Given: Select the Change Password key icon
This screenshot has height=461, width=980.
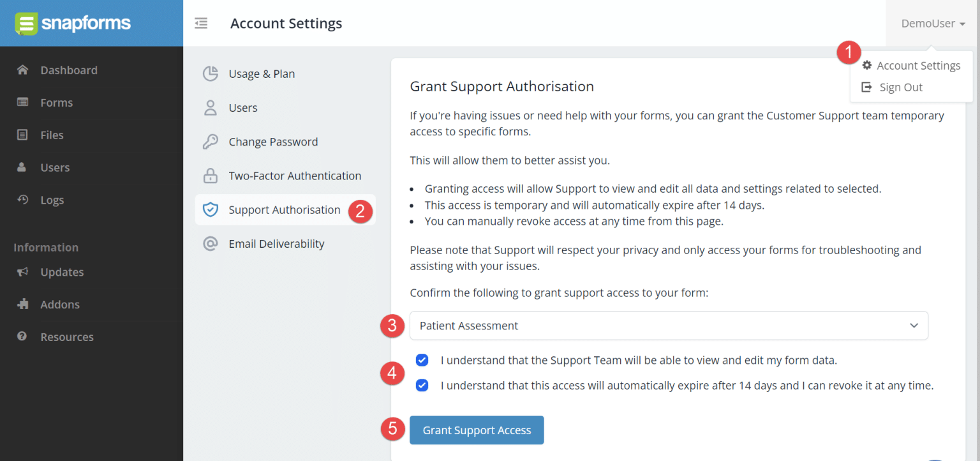Looking at the screenshot, I should [x=211, y=141].
